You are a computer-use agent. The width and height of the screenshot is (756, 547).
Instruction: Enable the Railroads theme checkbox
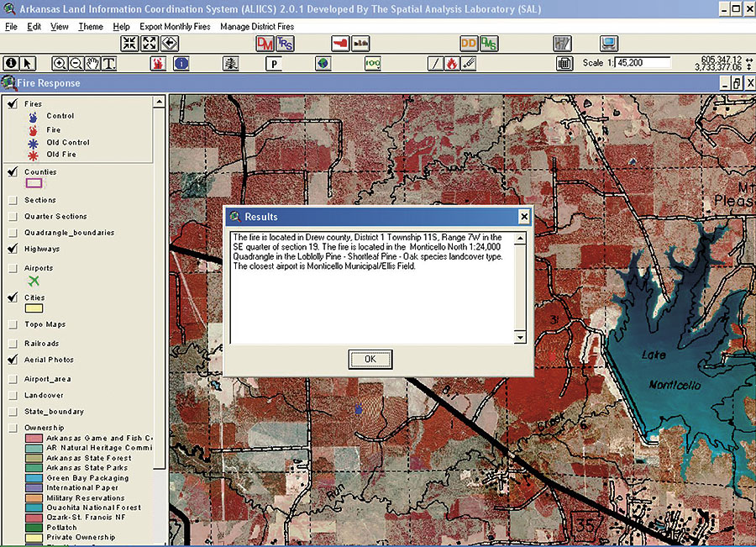[x=13, y=344]
